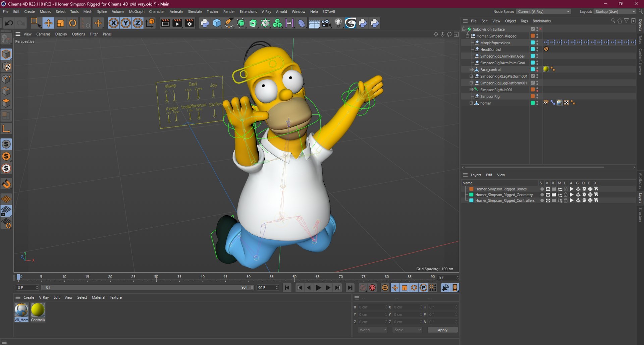The width and height of the screenshot is (644, 345).
Task: Click the Enable Axis L icon
Action: pyautogui.click(x=6, y=129)
